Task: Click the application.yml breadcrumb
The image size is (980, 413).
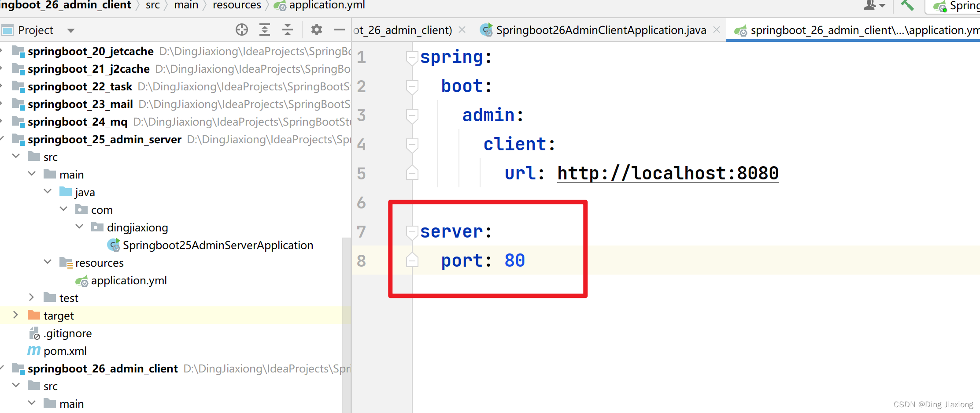Action: [327, 5]
